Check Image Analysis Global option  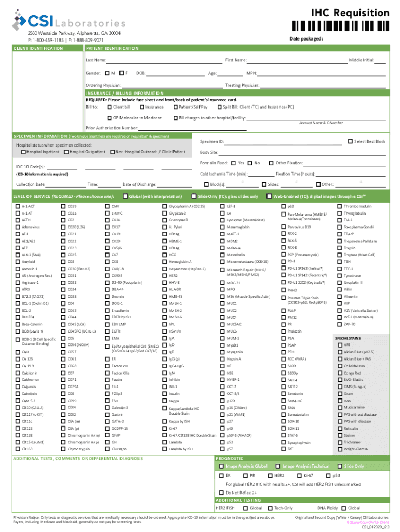click(x=221, y=467)
